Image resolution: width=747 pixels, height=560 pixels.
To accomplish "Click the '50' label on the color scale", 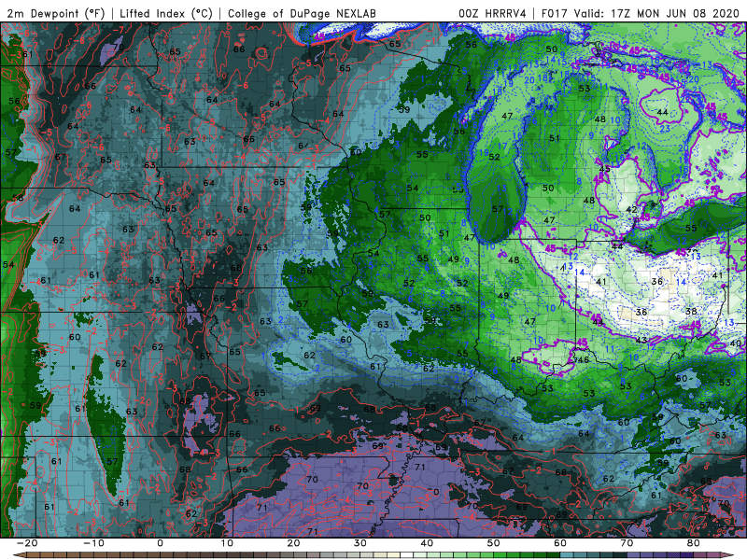I will point(494,543).
